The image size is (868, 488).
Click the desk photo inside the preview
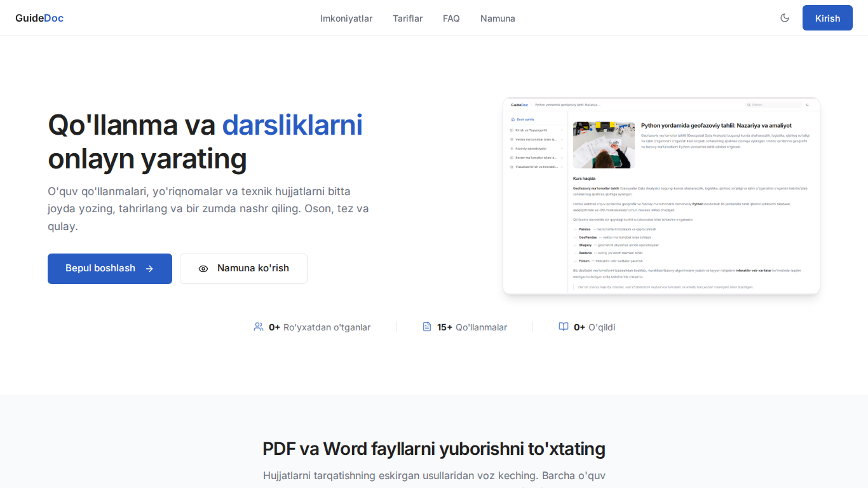point(604,145)
